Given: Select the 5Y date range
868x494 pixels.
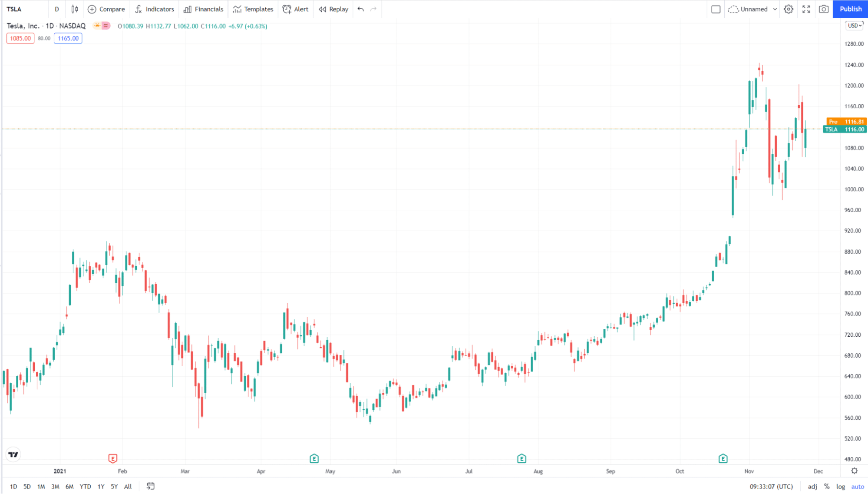Looking at the screenshot, I should point(114,487).
